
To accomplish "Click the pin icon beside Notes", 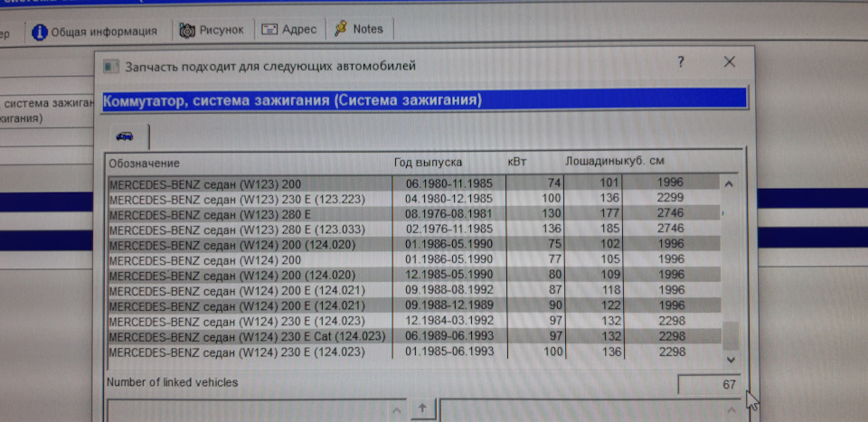I will pyautogui.click(x=341, y=29).
